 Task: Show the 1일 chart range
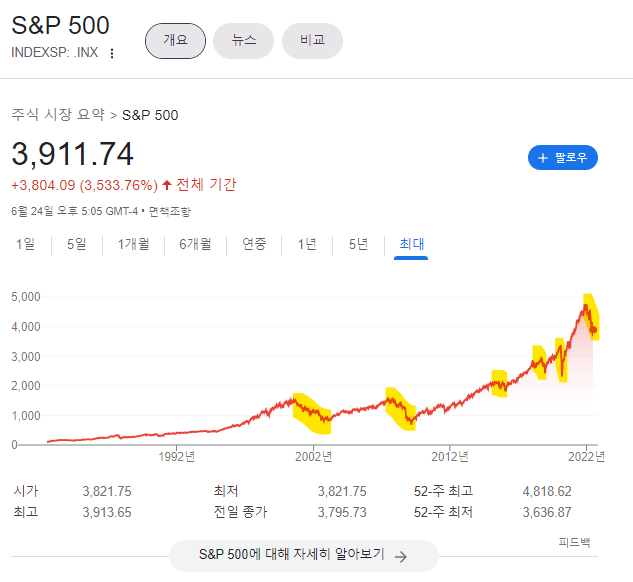(x=25, y=244)
